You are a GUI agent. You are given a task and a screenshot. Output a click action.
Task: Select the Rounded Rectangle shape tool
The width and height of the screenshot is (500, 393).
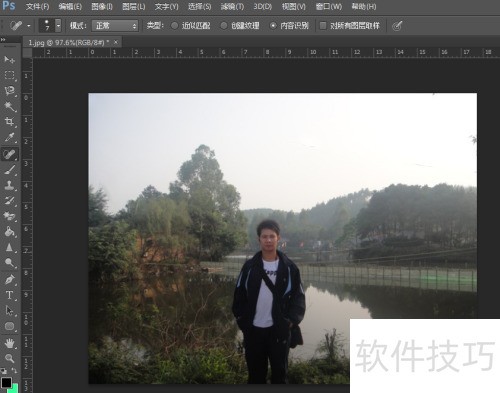[x=9, y=326]
